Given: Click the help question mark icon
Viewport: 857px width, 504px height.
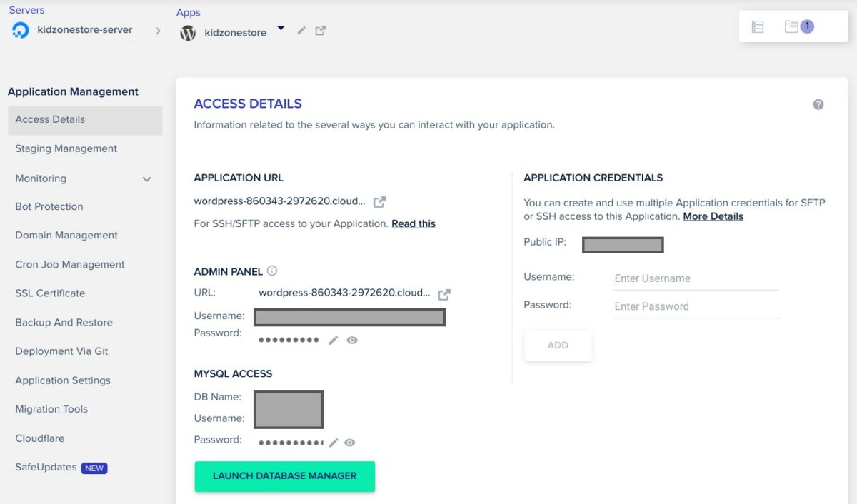Looking at the screenshot, I should tap(818, 104).
